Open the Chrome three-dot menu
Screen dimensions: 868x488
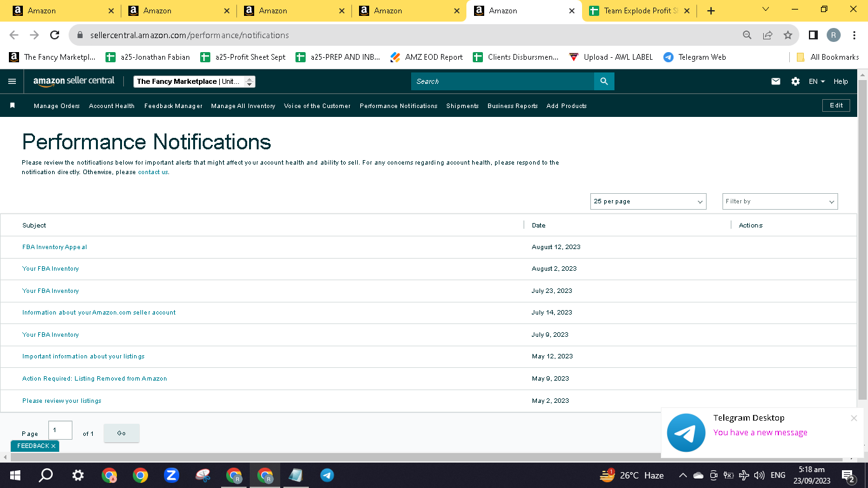854,35
